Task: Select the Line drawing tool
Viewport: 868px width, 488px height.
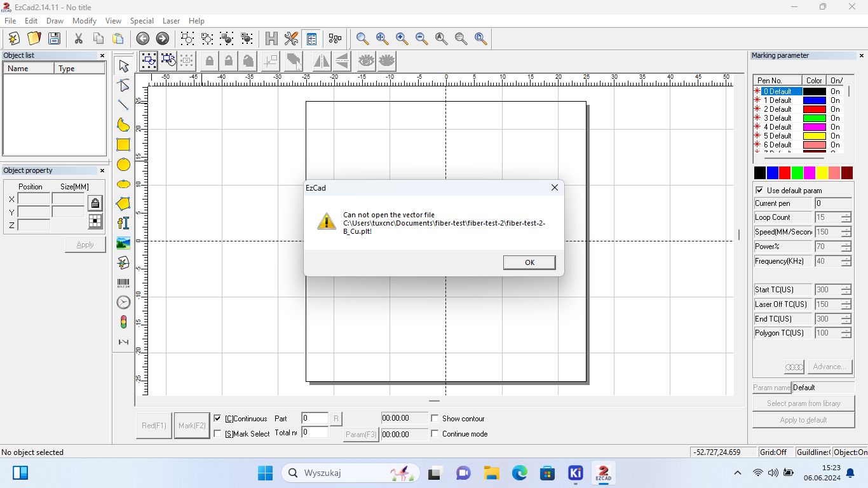Action: [x=123, y=105]
